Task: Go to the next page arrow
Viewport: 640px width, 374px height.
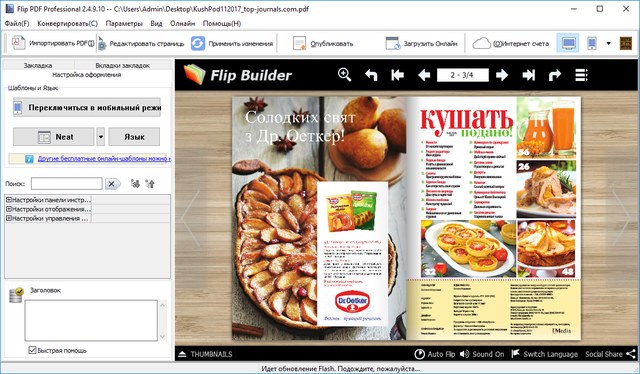Action: coord(502,75)
